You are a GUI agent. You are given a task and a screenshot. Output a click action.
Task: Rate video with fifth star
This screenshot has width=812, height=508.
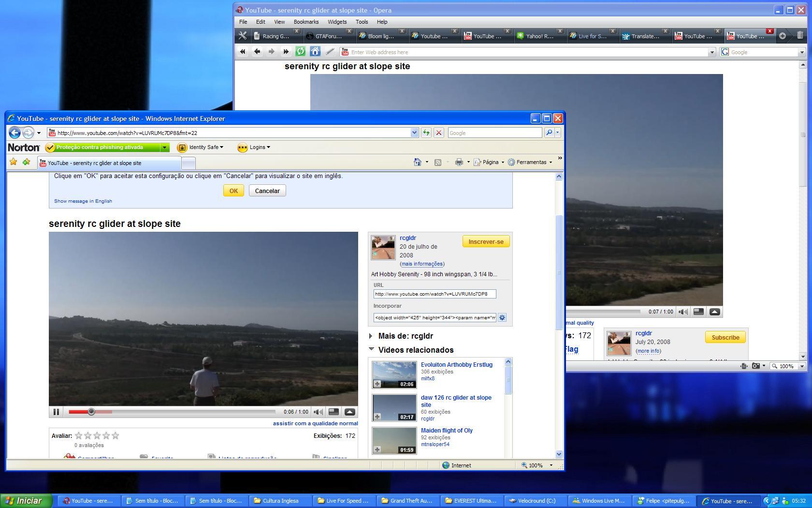[x=115, y=435]
